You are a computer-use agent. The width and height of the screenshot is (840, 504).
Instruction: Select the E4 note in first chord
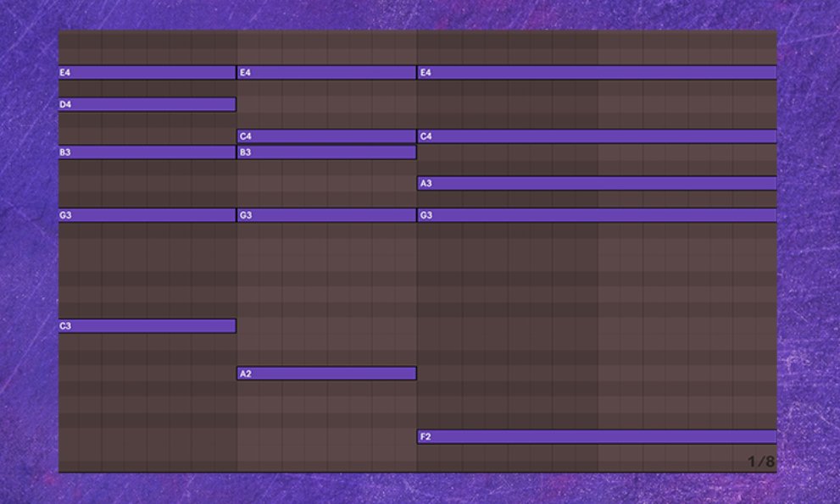147,72
